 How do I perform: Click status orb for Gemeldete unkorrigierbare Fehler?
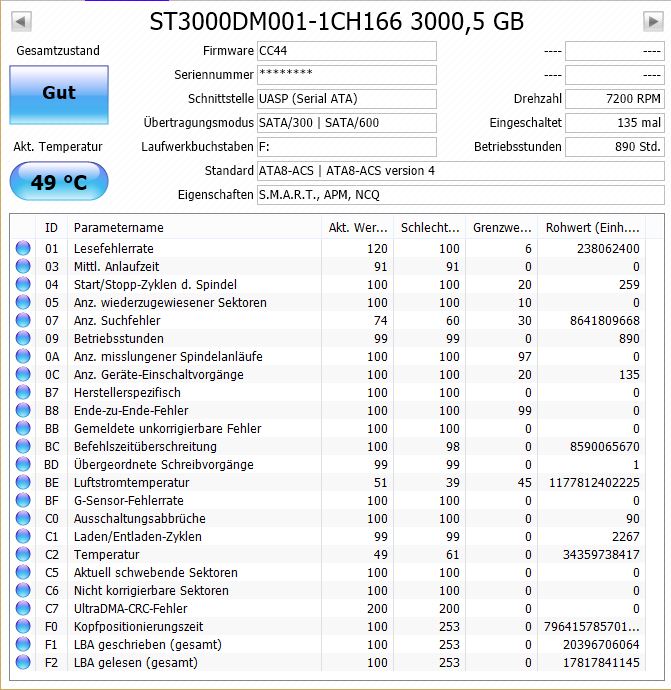pyautogui.click(x=23, y=428)
